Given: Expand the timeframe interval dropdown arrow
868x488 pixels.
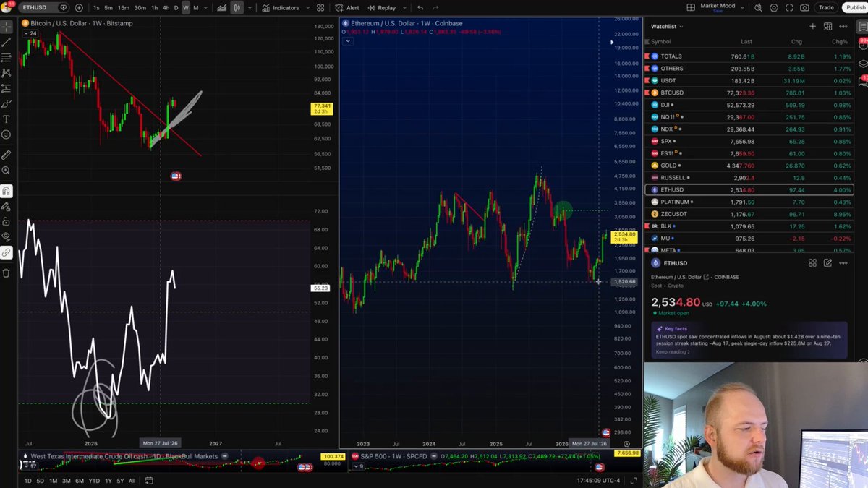Looking at the screenshot, I should pyautogui.click(x=205, y=7).
